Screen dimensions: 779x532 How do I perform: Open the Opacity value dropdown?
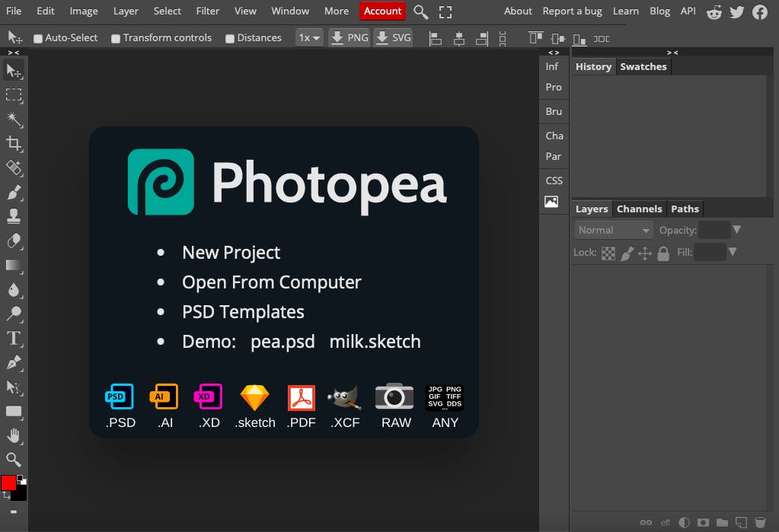pos(736,230)
